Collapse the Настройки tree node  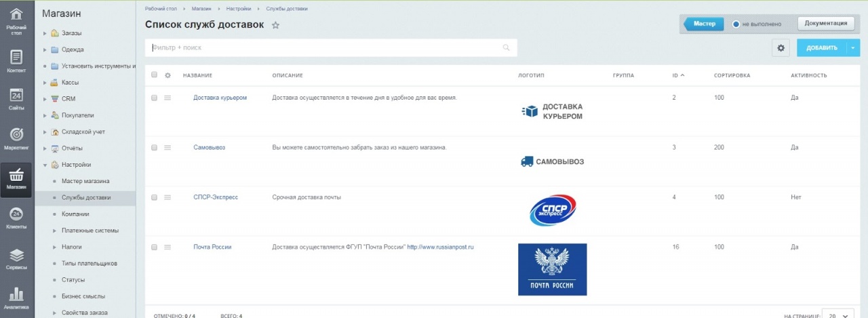coord(45,165)
